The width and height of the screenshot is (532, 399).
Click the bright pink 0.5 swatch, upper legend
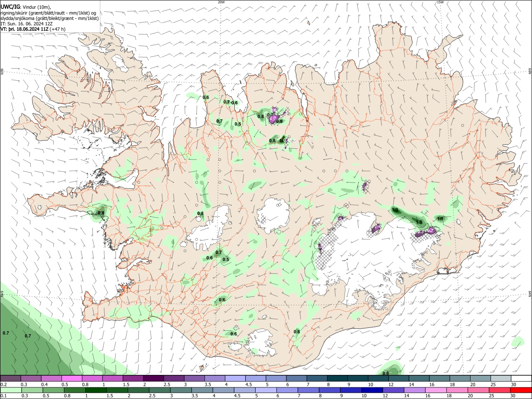pyautogui.click(x=72, y=379)
